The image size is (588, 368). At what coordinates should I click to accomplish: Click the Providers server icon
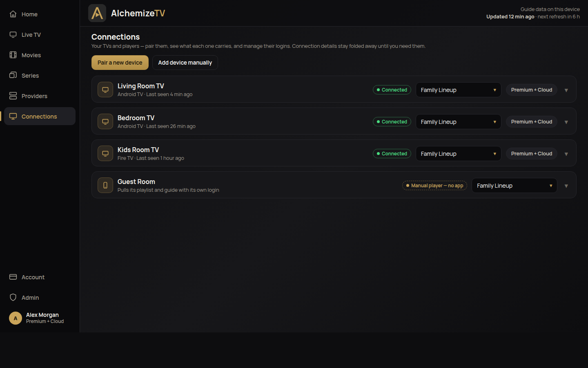pos(13,96)
